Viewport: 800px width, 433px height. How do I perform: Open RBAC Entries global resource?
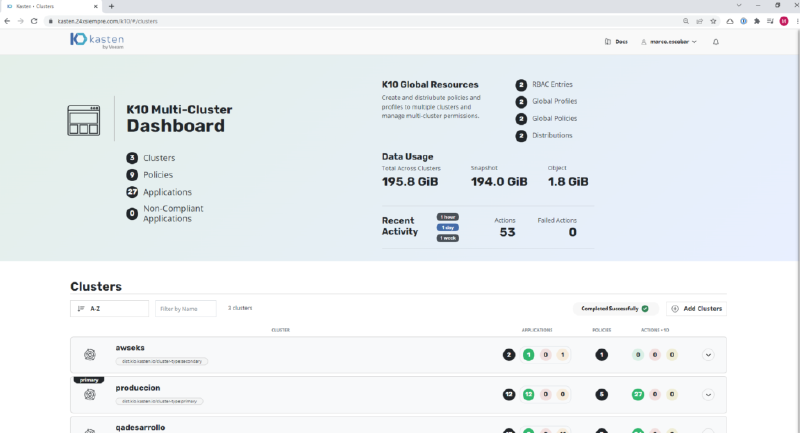[552, 84]
